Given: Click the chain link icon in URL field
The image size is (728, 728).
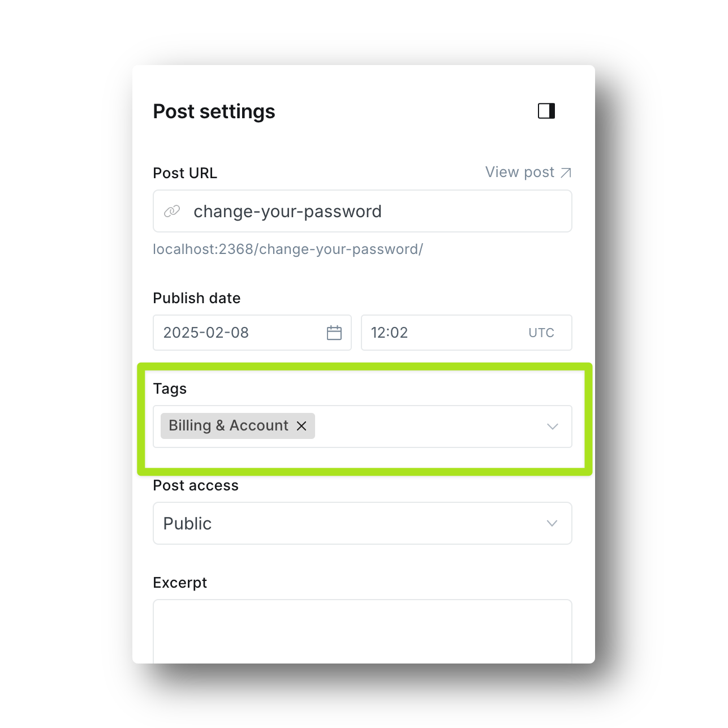Looking at the screenshot, I should (x=172, y=211).
